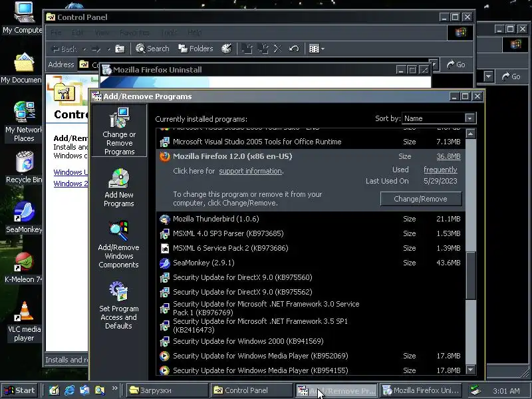Screen dimensions: 532x399
Task: Switch to Загрузки taskbar button
Action: point(167,390)
